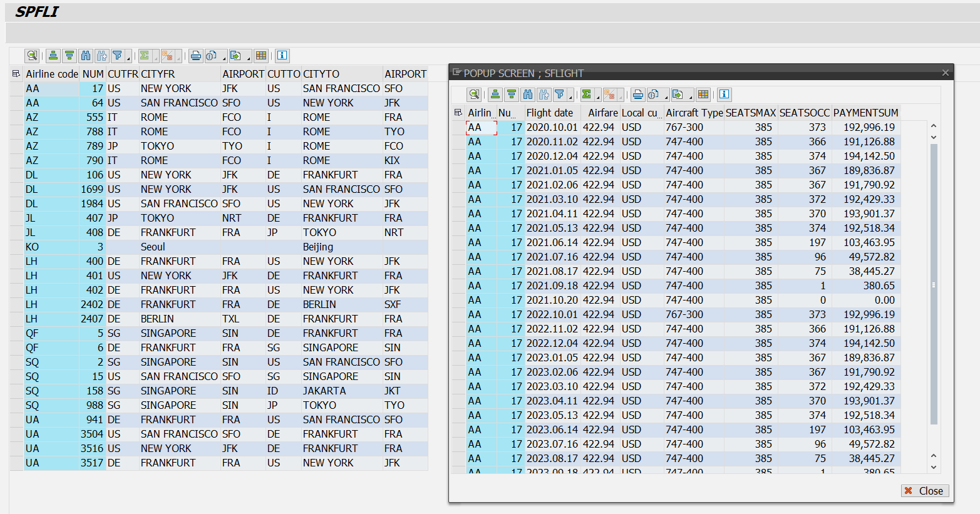Click the layout grid icon in SFLIGHT popup
Viewport: 980px width, 514px height.
tap(703, 95)
